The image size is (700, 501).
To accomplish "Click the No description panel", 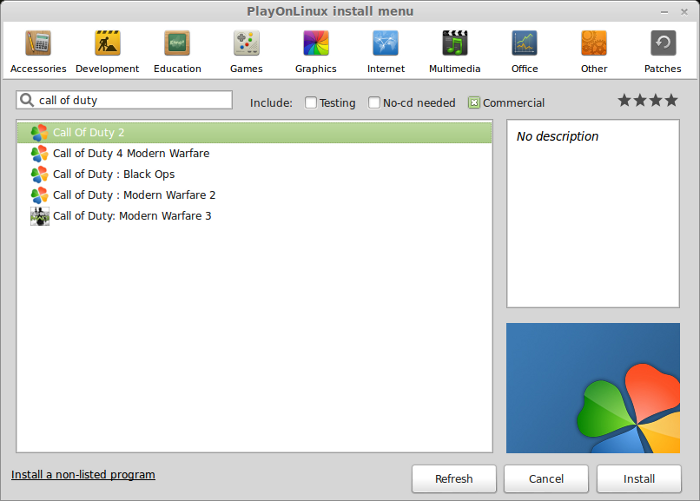I will (x=593, y=213).
